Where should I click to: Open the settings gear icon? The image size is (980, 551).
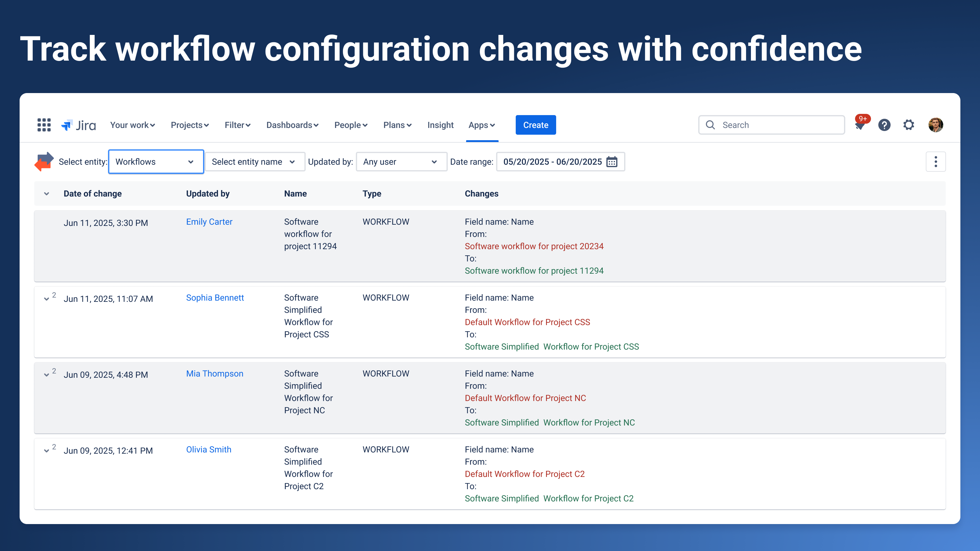[908, 125]
